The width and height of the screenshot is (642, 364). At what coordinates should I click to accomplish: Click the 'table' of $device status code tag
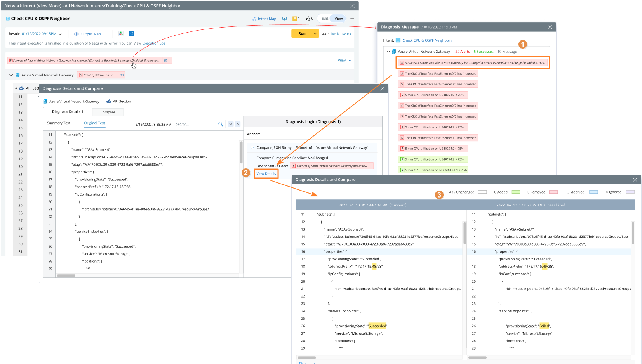pyautogui.click(x=97, y=75)
